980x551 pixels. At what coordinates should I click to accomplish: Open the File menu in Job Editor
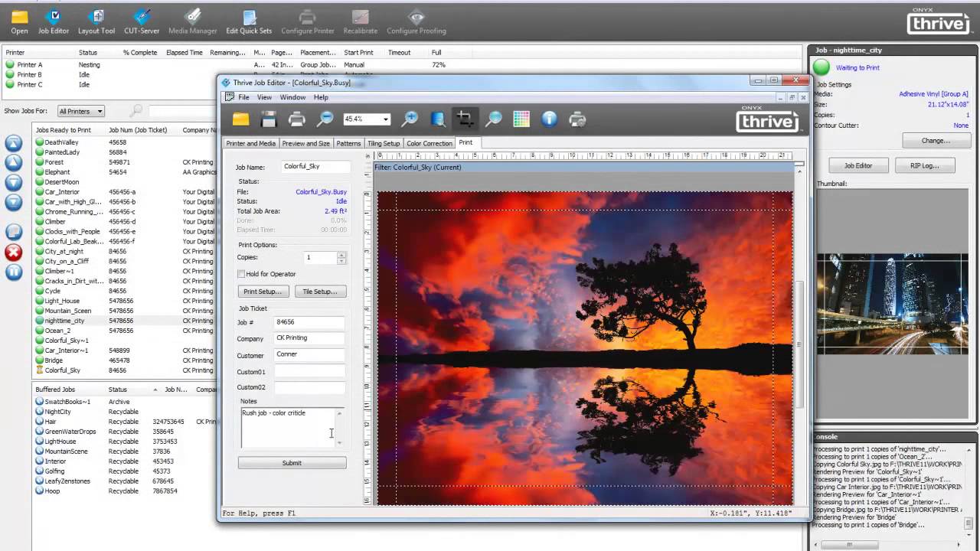coord(243,97)
